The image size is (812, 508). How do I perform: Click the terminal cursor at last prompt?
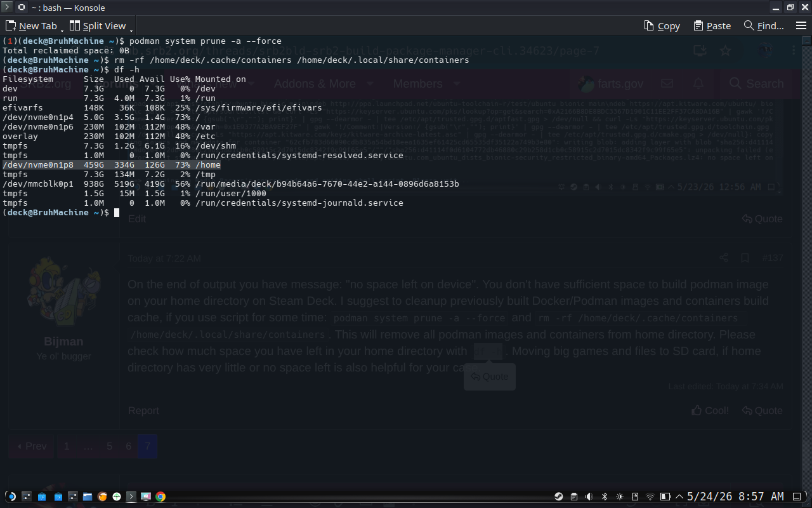click(117, 213)
